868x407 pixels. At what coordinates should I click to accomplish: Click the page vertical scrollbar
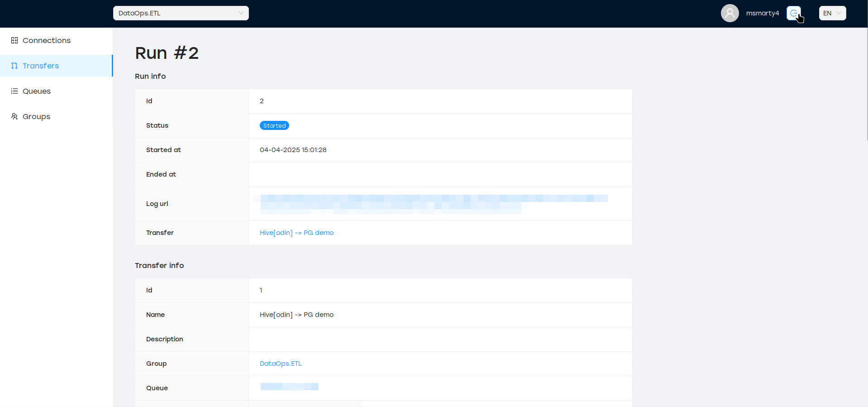[867, 72]
